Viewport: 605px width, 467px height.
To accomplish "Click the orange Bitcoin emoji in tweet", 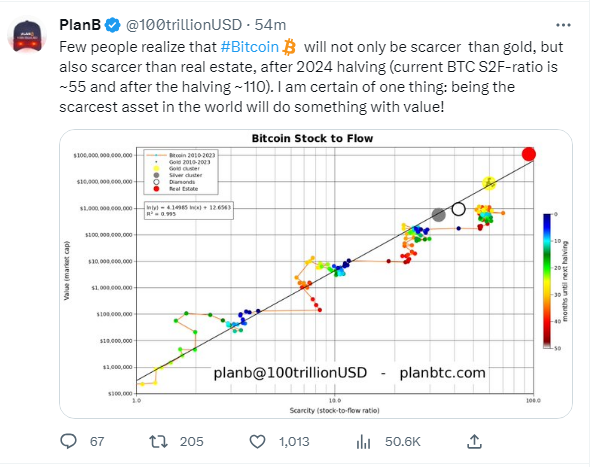I will (289, 47).
